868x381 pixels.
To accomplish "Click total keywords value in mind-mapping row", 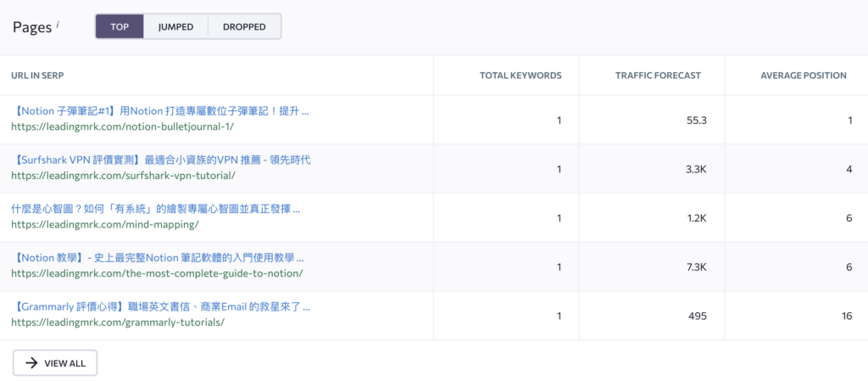I will coord(559,218).
